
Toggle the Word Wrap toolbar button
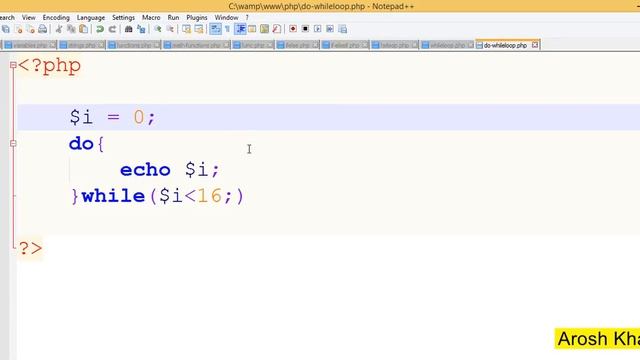(215, 29)
